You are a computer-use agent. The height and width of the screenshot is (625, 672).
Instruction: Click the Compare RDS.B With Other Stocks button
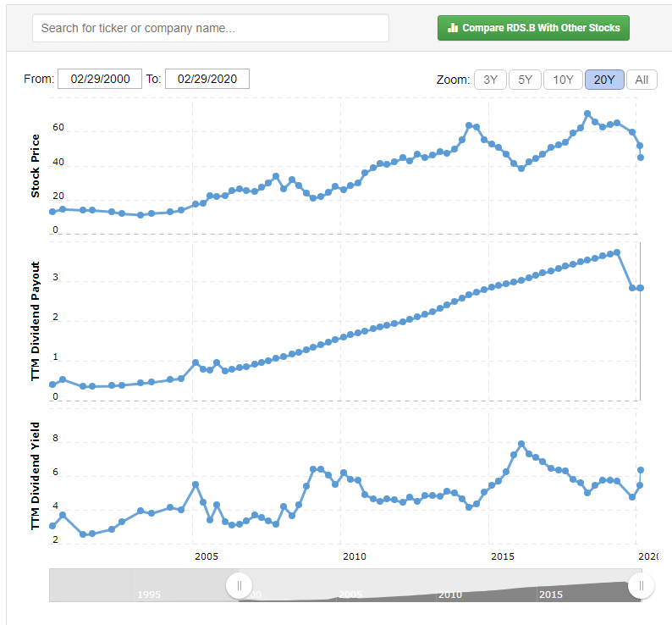(533, 28)
